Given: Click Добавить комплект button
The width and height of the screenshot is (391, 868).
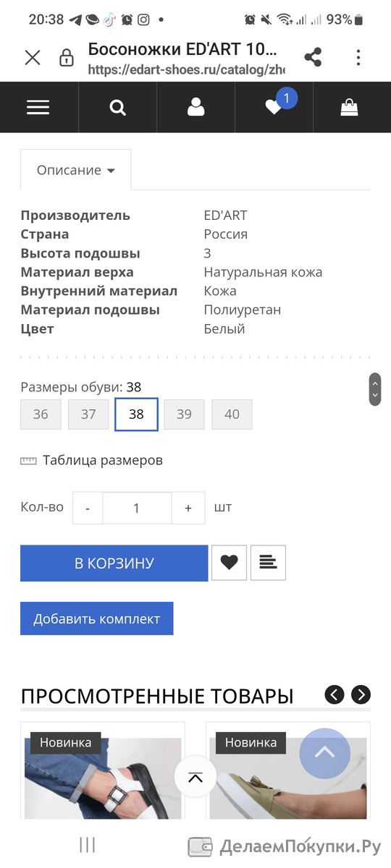Looking at the screenshot, I should [97, 618].
